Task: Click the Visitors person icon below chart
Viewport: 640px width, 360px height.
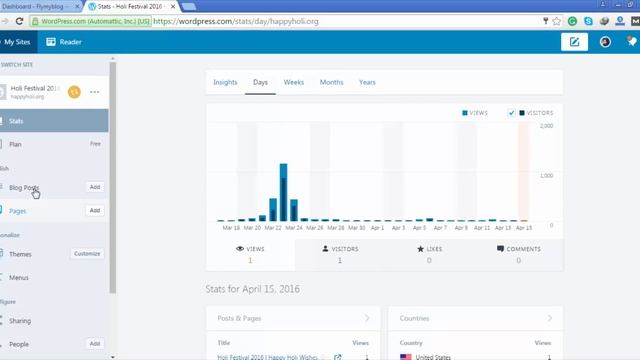Action: (325, 249)
